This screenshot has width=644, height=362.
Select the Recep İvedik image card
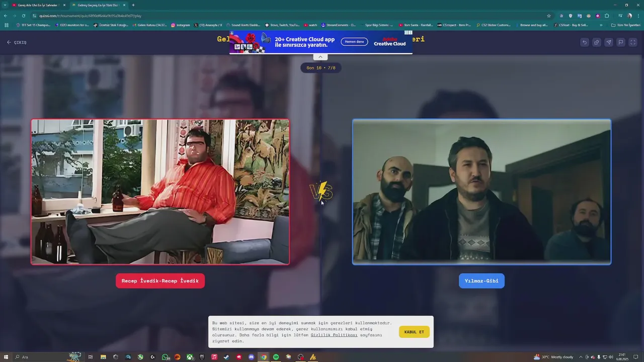(x=160, y=192)
